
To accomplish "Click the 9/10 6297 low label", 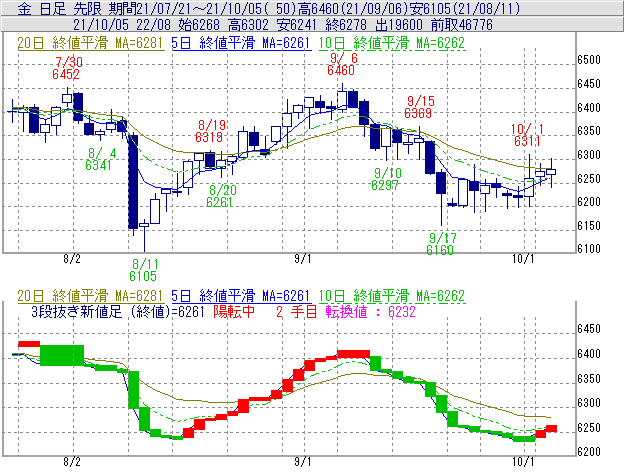I will point(386,179).
